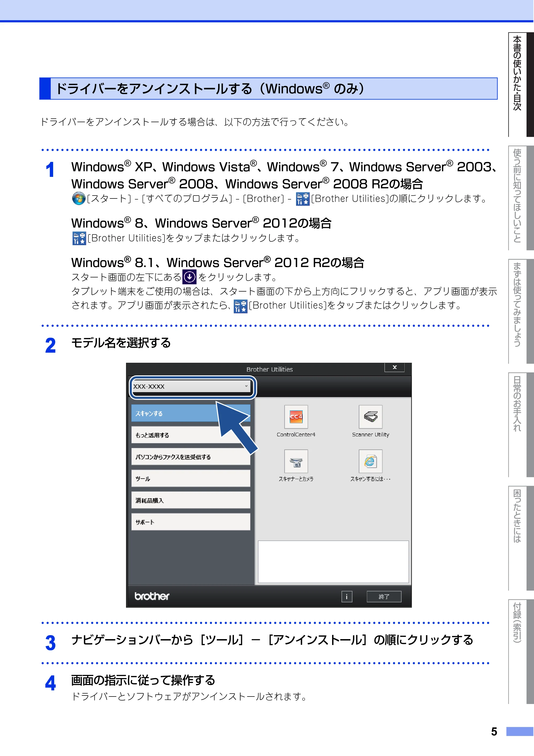Image resolution: width=534 pixels, height=756 pixels.
Task: Select 消耗品購入 navigation item
Action: tap(191, 500)
